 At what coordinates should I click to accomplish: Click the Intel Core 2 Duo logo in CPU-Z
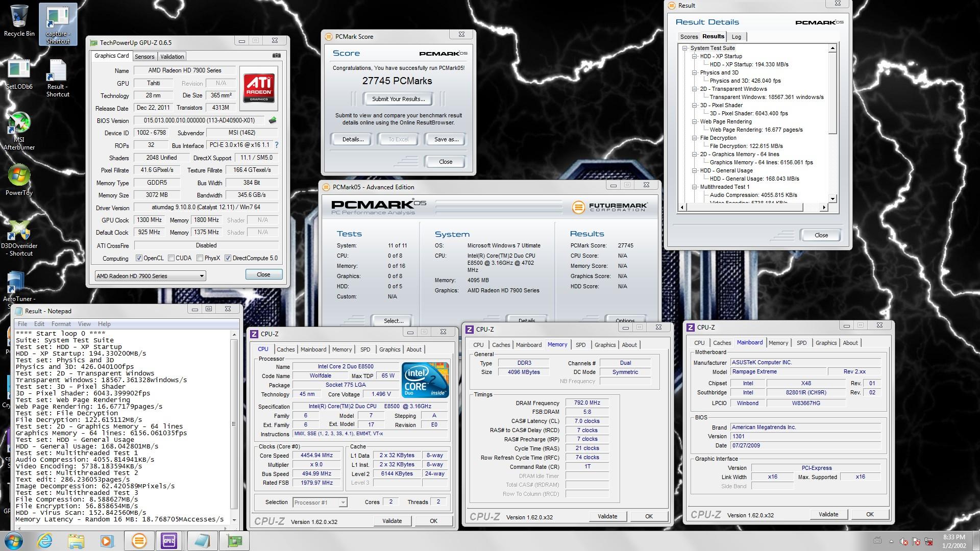pos(425,380)
